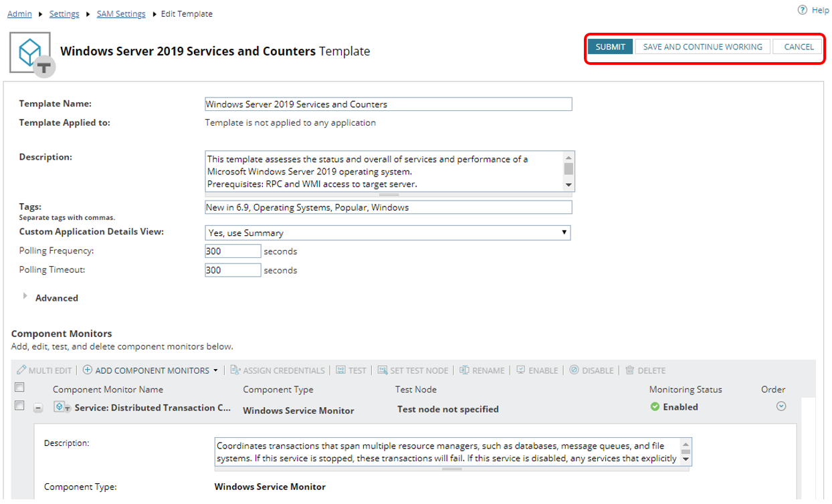Tick the Distributed Transaction service row checkbox

[20, 406]
